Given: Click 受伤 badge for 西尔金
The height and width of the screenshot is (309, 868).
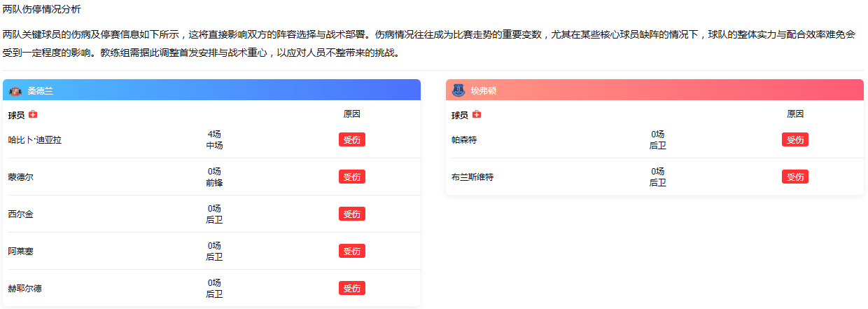Looking at the screenshot, I should point(351,214).
